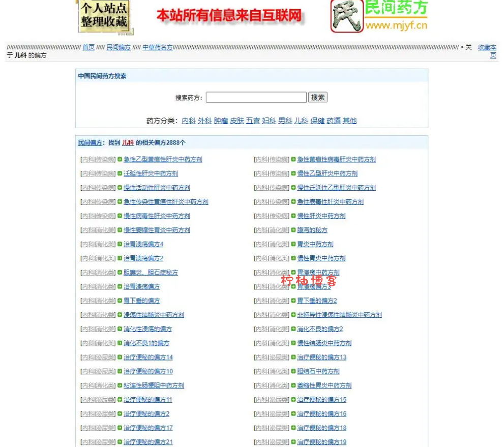This screenshot has width=504, height=447.
Task: Click the 搜索药方 input field
Action: 257,97
